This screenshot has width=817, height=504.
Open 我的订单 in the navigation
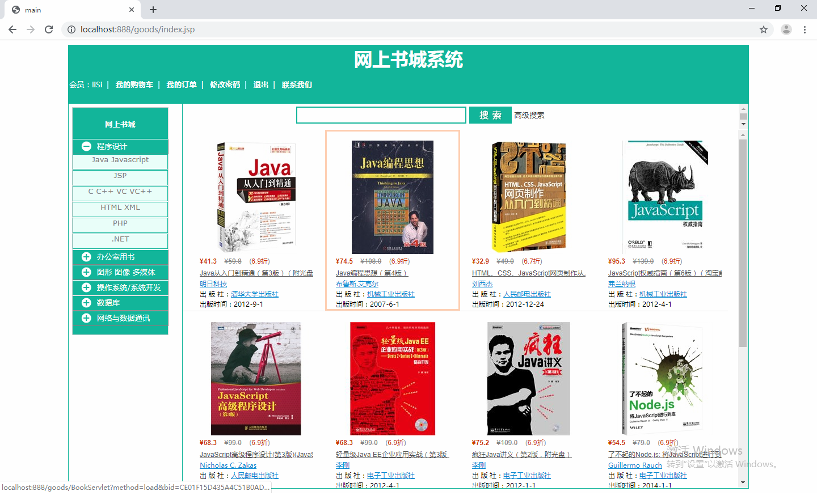pos(182,84)
